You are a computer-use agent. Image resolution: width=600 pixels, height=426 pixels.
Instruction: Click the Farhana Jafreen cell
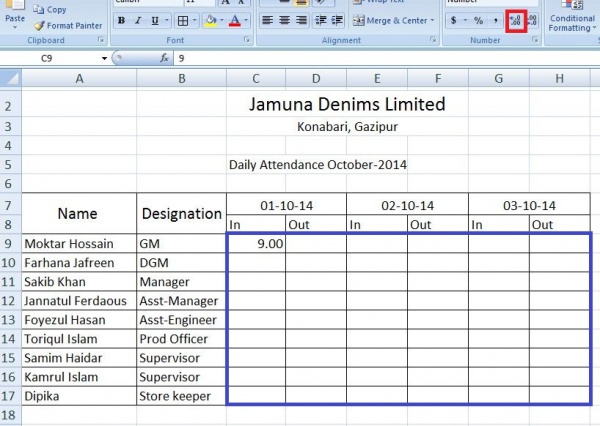pyautogui.click(x=79, y=263)
